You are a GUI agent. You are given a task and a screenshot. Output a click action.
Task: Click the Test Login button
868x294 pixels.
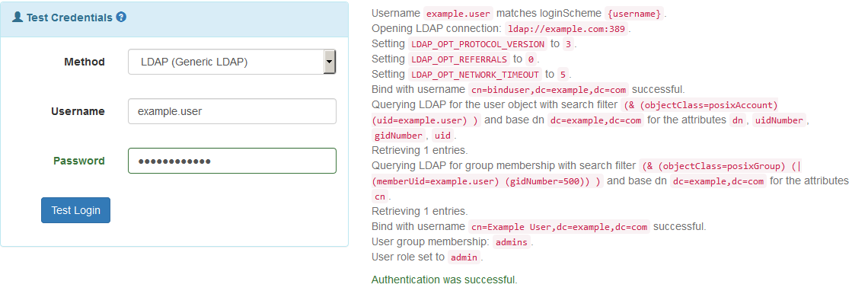[x=76, y=210]
